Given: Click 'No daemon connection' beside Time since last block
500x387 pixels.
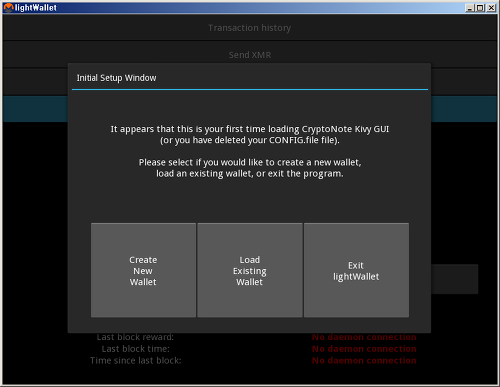Looking at the screenshot, I should 364,360.
